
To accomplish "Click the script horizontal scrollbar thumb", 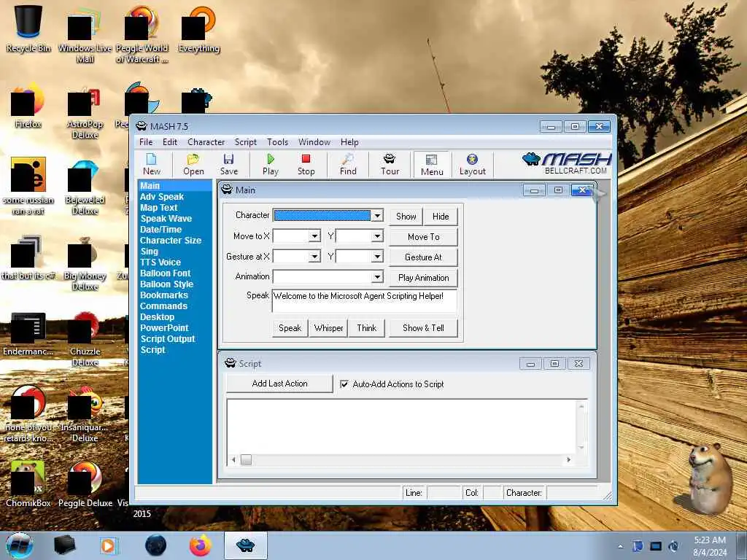I will [x=246, y=459].
